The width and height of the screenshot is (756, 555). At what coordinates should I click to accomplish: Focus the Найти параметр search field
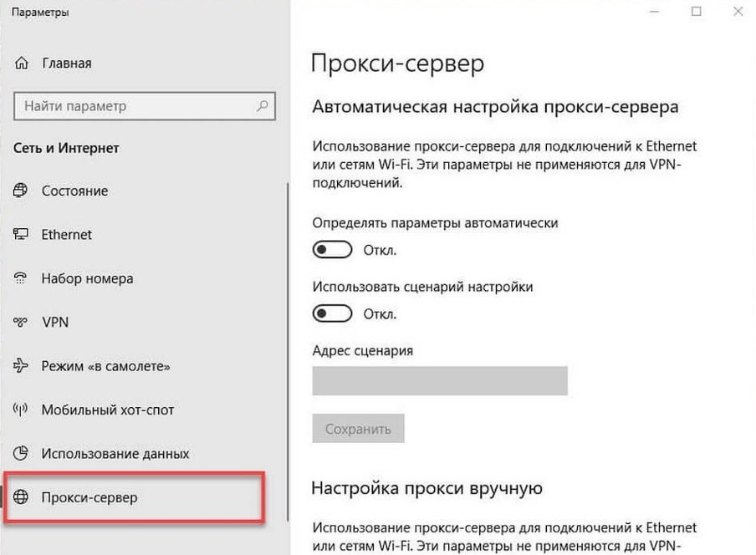tap(144, 105)
